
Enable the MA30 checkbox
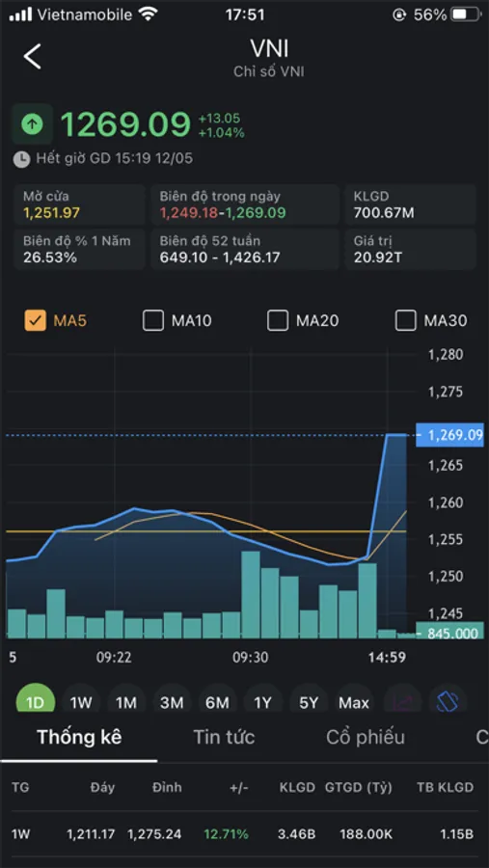[406, 320]
